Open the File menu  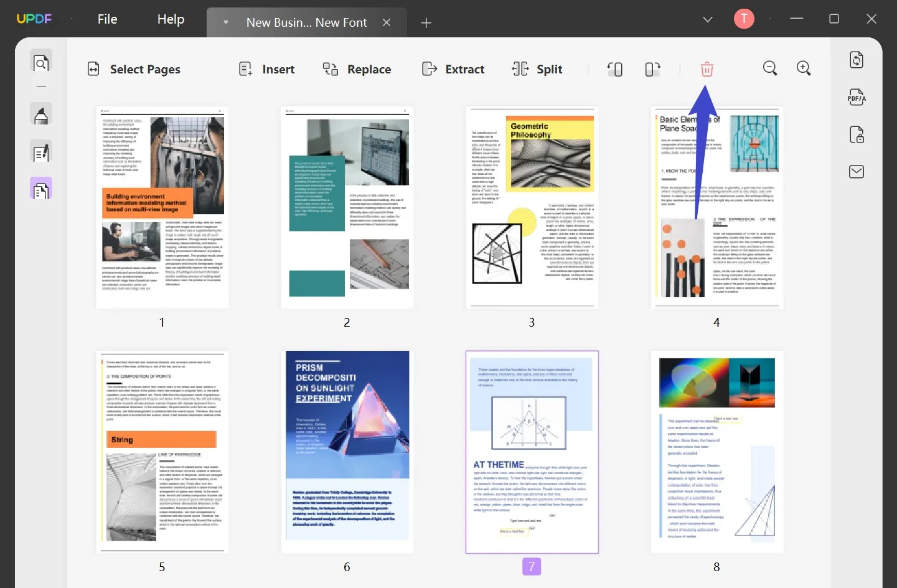click(x=107, y=19)
